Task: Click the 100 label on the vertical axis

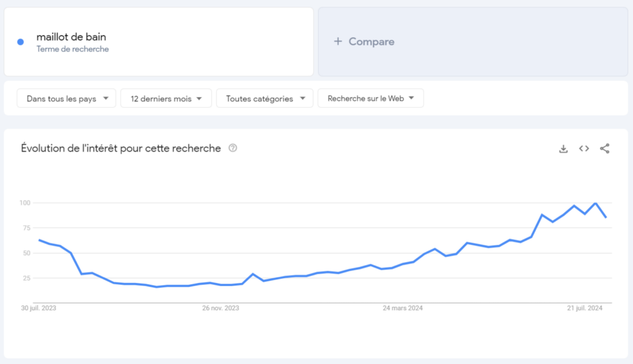Action: coord(25,203)
